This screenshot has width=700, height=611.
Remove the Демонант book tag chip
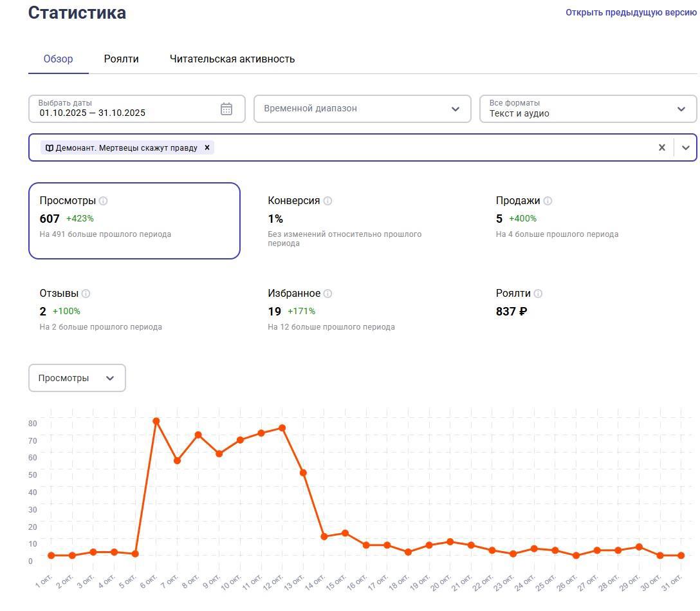[207, 147]
